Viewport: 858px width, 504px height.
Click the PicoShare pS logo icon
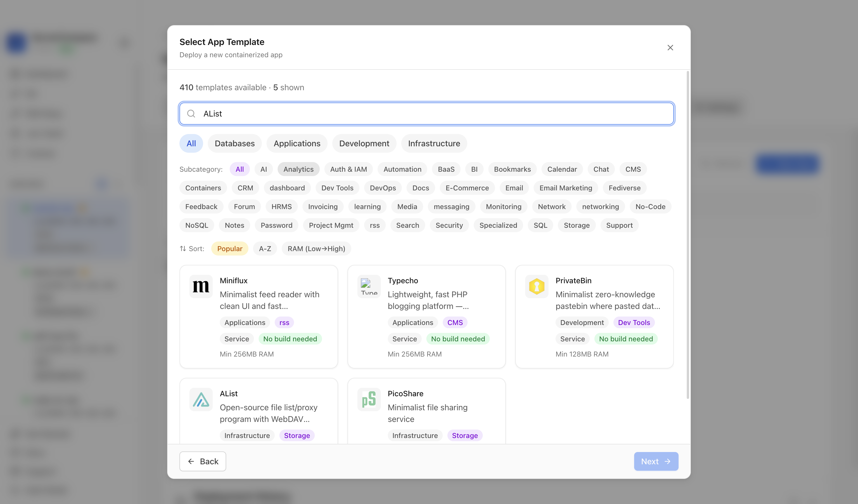pos(369,399)
